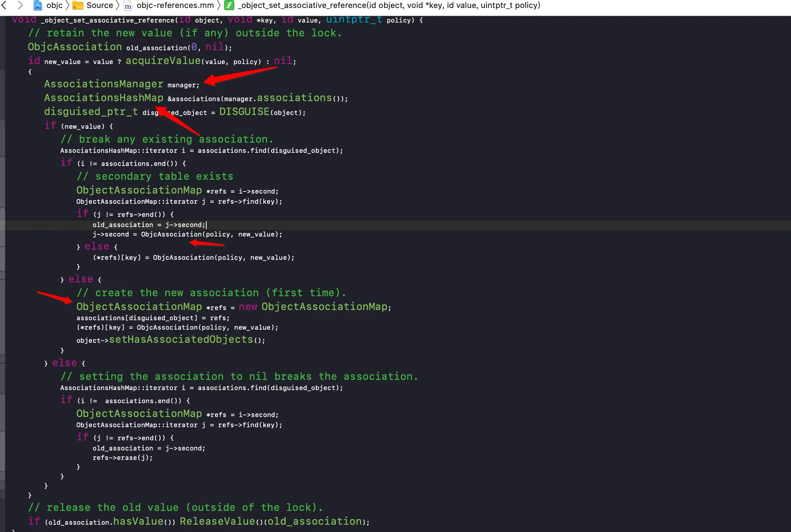This screenshot has height=532, width=791.
Task: Click the setHasAssociatedObjects method call
Action: pyautogui.click(x=181, y=340)
